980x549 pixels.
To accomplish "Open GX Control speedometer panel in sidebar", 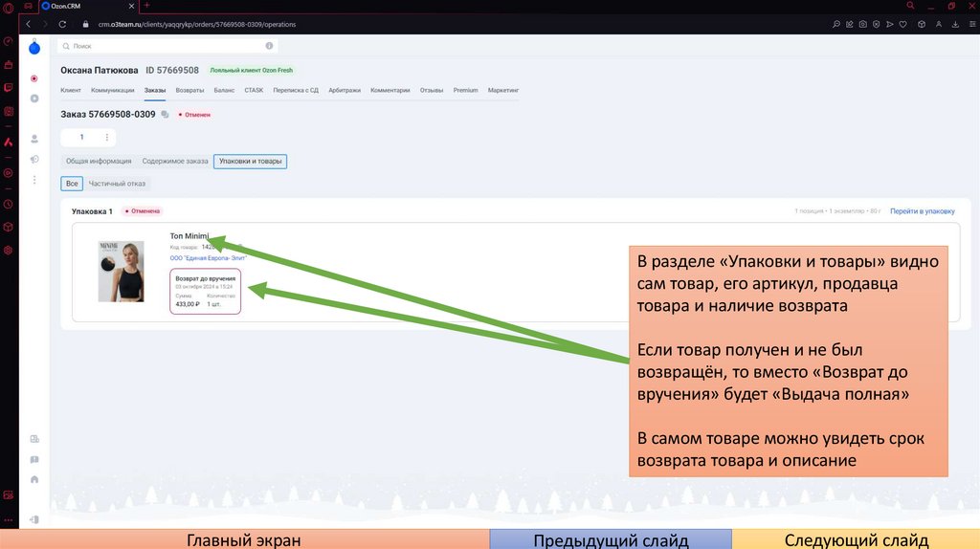I will [x=8, y=42].
